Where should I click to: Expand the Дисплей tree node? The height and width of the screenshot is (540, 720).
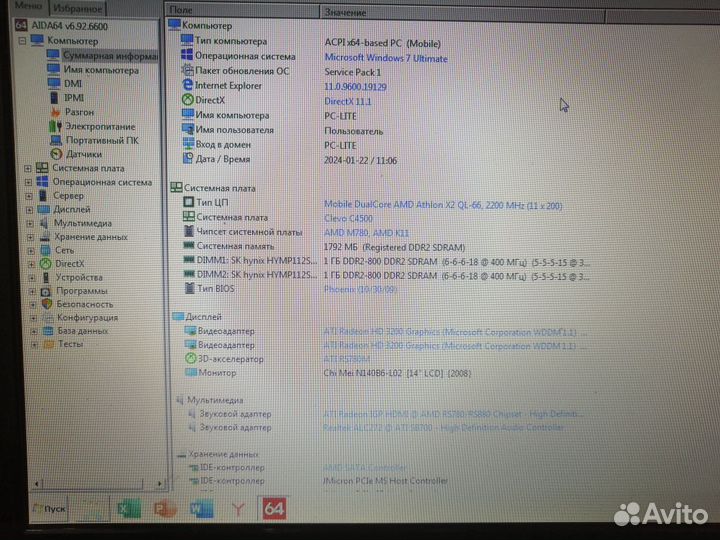tap(29, 210)
